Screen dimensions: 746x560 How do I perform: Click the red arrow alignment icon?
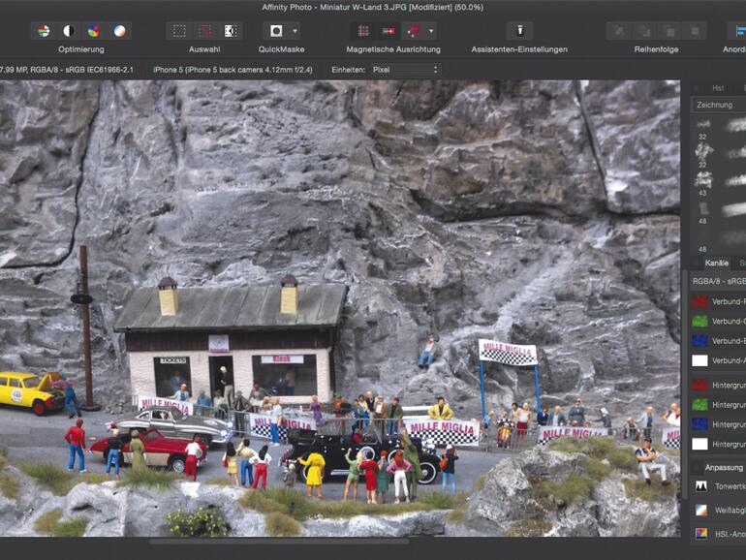point(389,31)
